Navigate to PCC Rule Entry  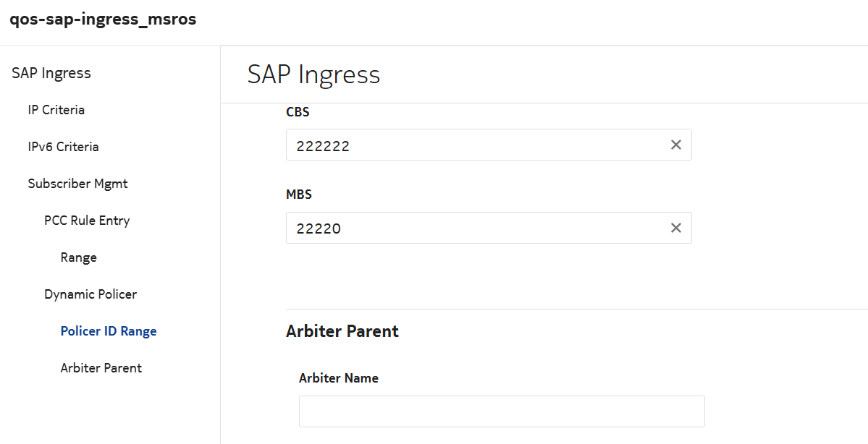87,221
